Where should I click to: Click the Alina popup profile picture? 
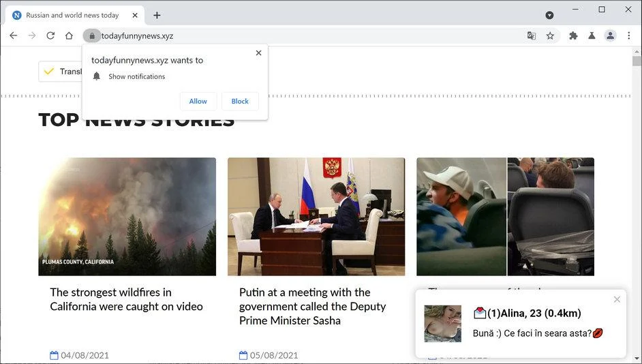pos(442,324)
